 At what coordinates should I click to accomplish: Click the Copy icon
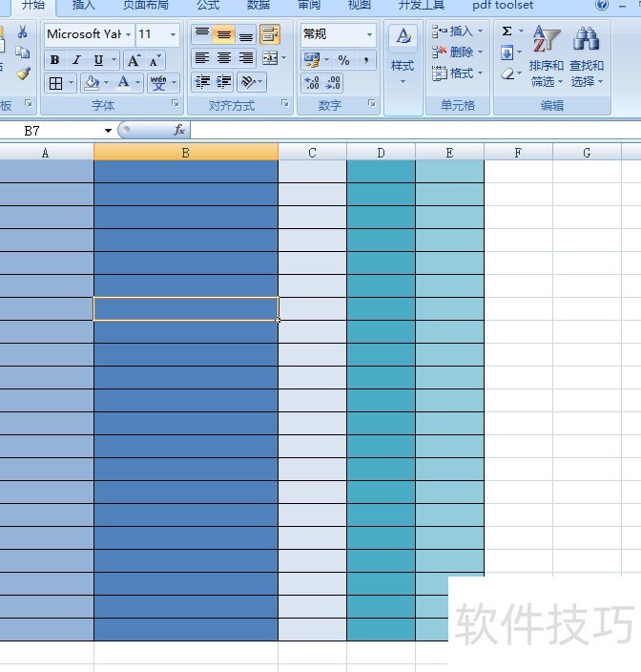coord(22,52)
